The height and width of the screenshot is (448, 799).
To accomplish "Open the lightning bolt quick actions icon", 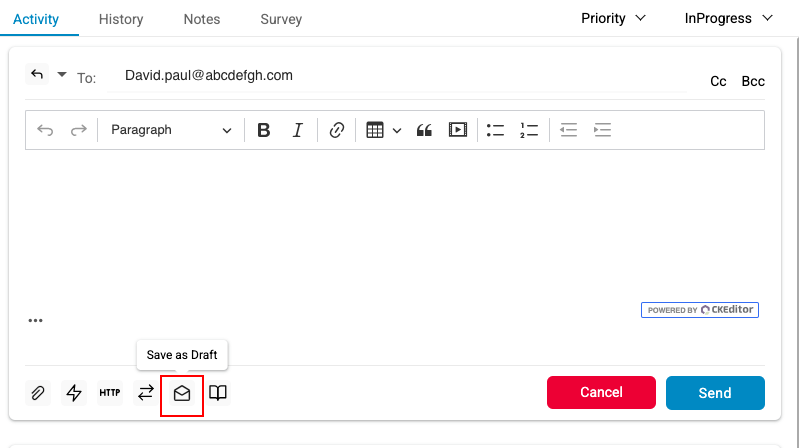I will [x=74, y=393].
